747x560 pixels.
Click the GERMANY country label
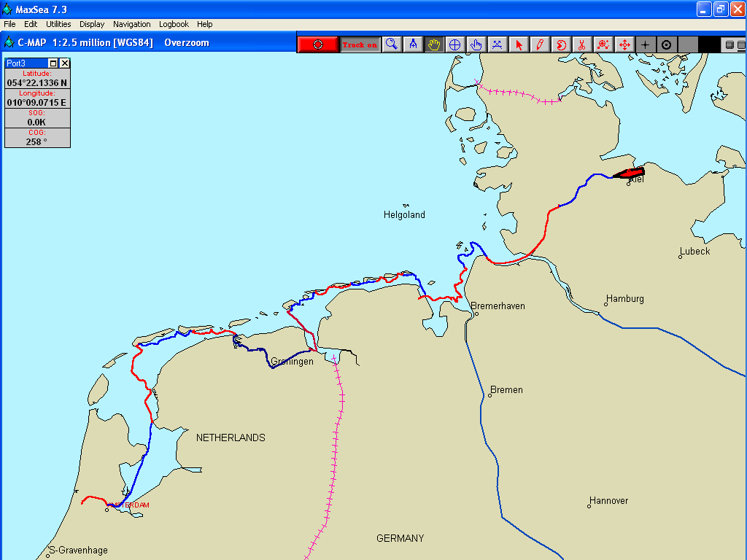pos(400,538)
